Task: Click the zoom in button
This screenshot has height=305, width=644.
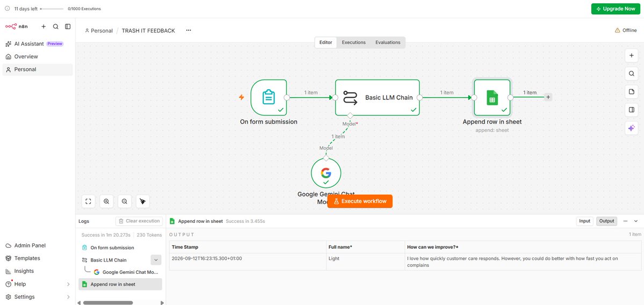Action: click(x=106, y=201)
